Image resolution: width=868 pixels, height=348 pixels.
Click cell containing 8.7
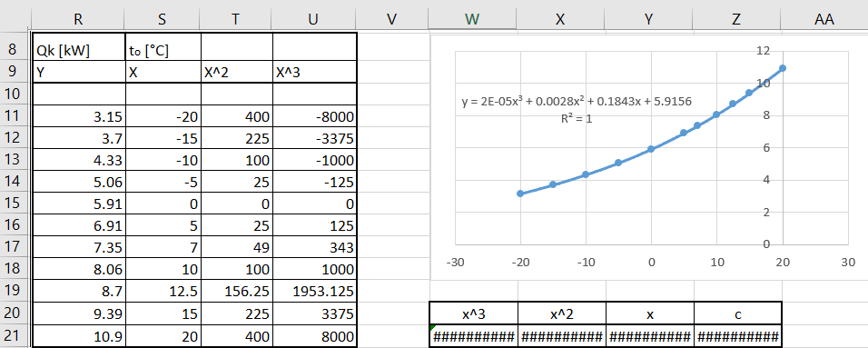coord(79,292)
